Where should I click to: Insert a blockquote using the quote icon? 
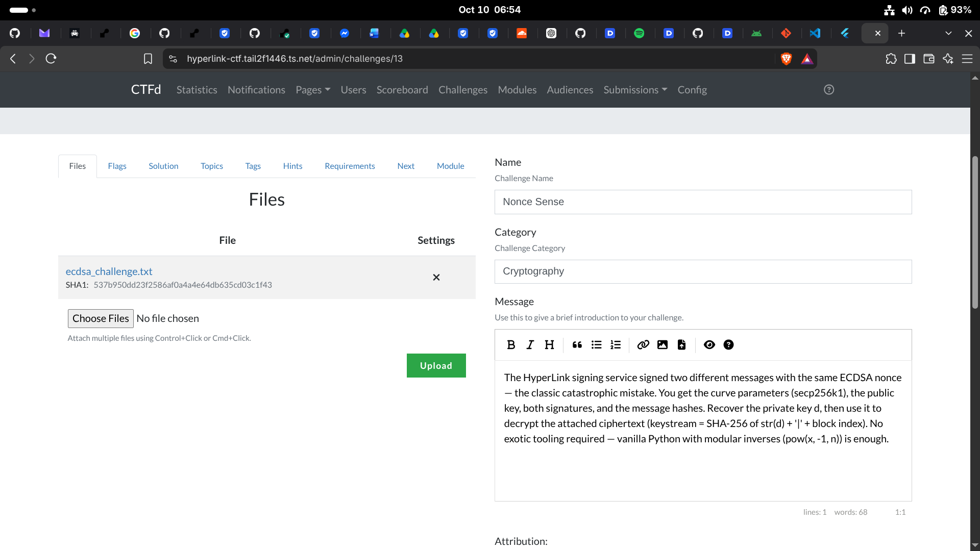coord(577,345)
